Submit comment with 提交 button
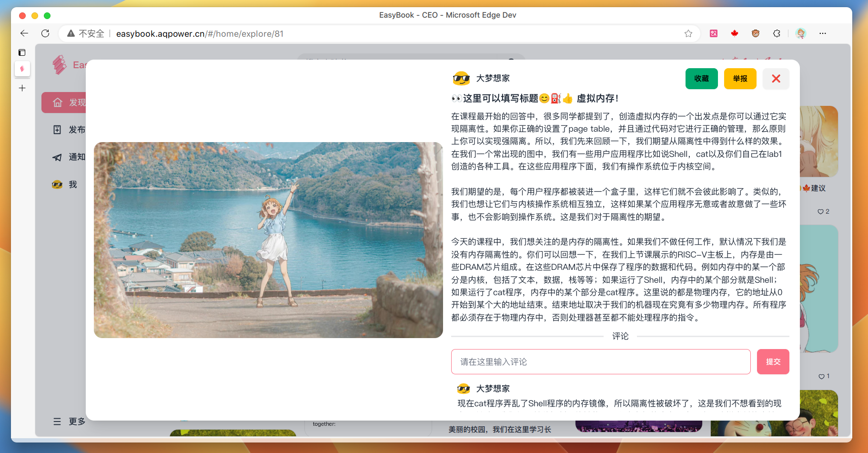This screenshot has width=868, height=453. tap(773, 362)
